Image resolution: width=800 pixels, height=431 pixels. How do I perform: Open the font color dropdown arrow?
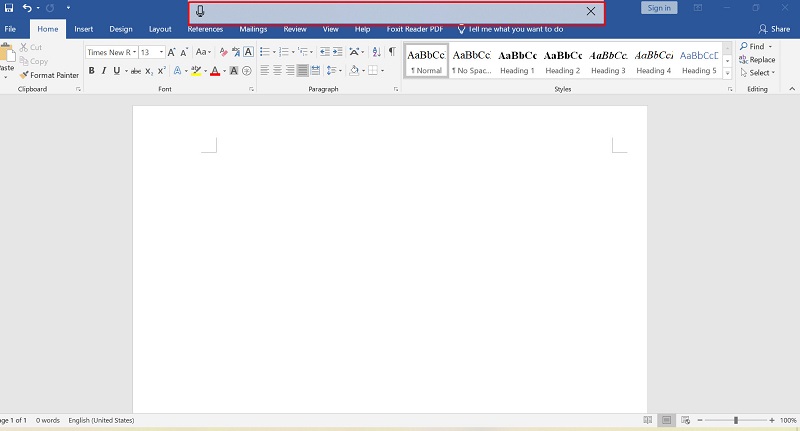point(224,71)
